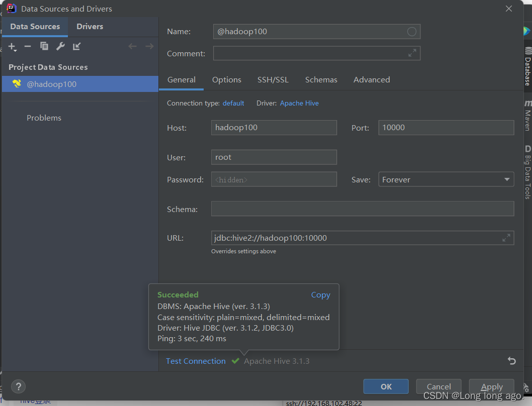The height and width of the screenshot is (406, 532).
Task: Open data source properties with the wrench icon
Action: 60,46
